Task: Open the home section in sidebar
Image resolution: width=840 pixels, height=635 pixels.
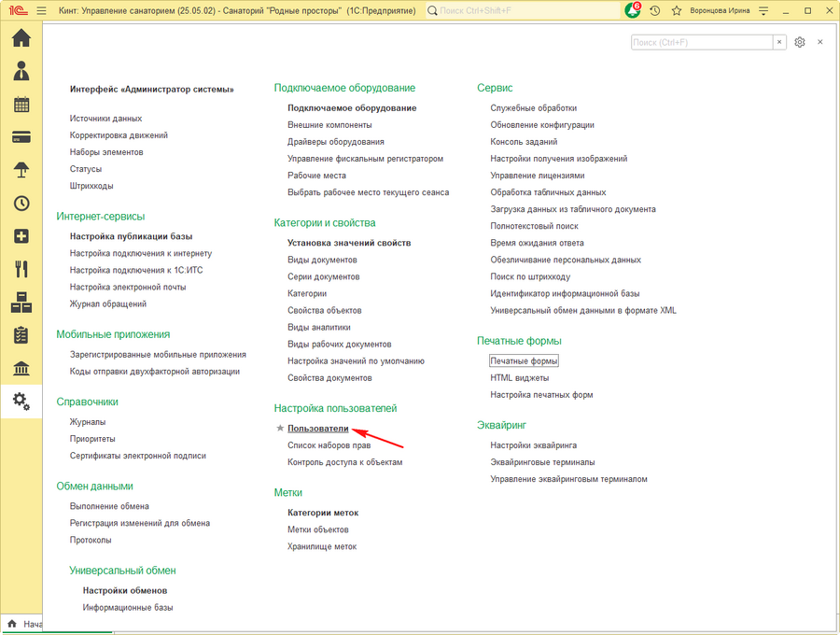Action: tap(21, 38)
